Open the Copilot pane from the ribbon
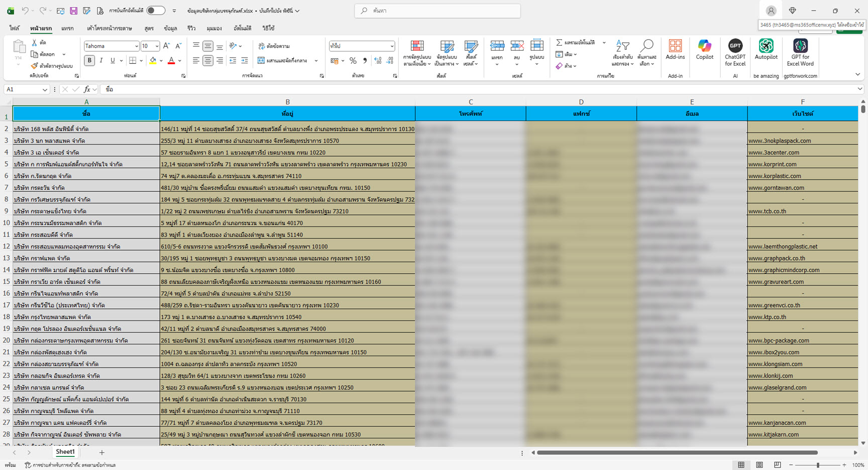Image resolution: width=868 pixels, height=470 pixels. coord(704,50)
